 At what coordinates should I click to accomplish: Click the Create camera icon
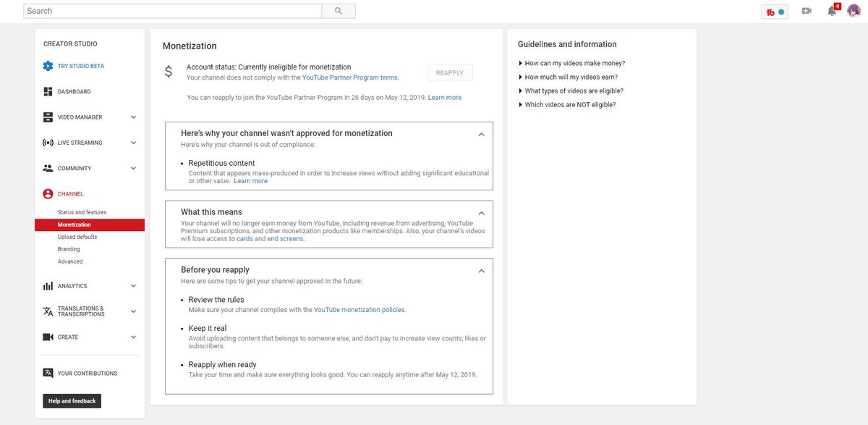point(48,337)
